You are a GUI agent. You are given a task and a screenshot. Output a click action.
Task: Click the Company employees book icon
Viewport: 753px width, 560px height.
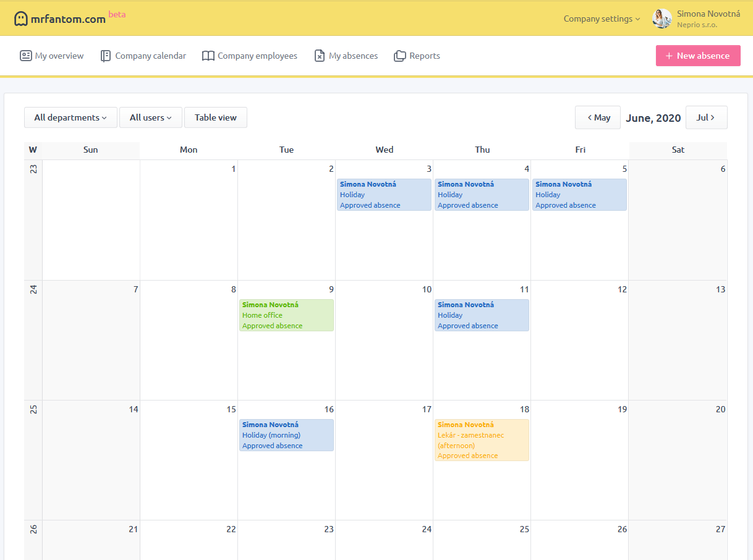208,56
